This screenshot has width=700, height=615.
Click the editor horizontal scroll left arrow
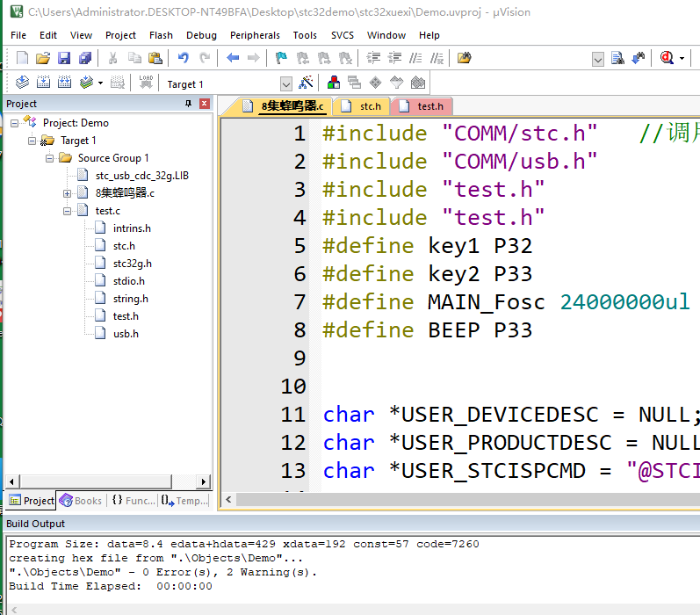pos(228,499)
